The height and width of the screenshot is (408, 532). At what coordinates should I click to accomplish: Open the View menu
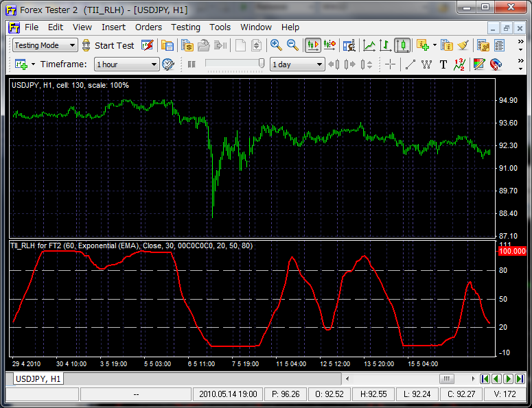point(82,27)
